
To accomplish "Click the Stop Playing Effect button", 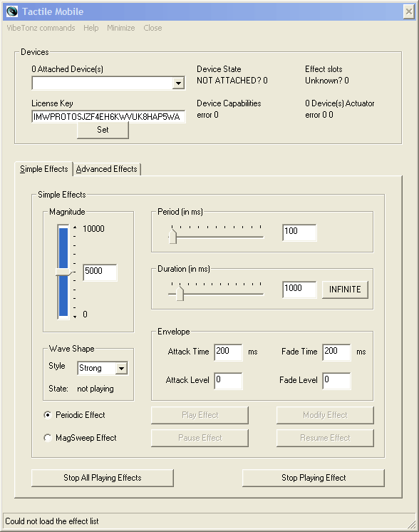I will tap(314, 478).
